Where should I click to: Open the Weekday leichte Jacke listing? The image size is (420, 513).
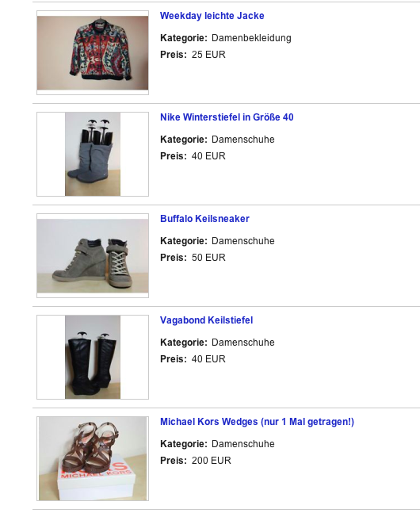tap(212, 16)
